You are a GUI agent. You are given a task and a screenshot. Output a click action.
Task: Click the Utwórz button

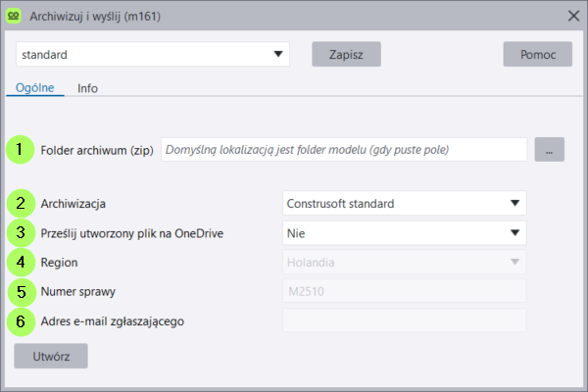(x=51, y=355)
